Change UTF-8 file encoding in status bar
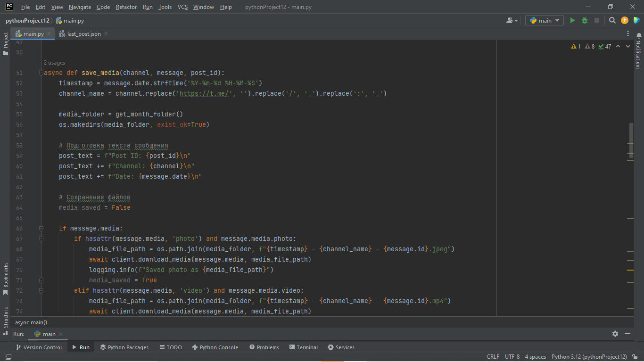Screen dimensions: 644x362 512,357
